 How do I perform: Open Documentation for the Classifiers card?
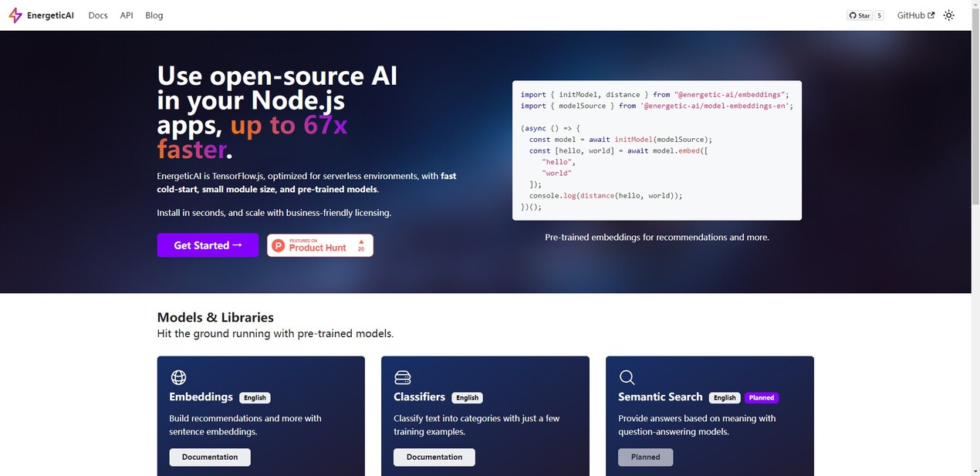coord(434,457)
